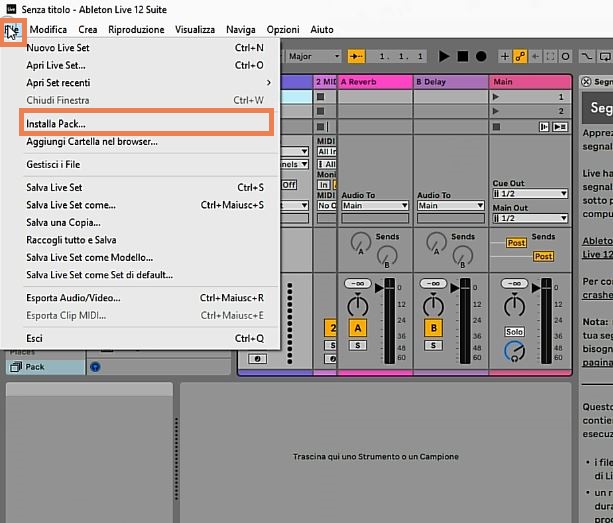
Task: Expand Apri Set recenti submenu
Action: (x=148, y=82)
